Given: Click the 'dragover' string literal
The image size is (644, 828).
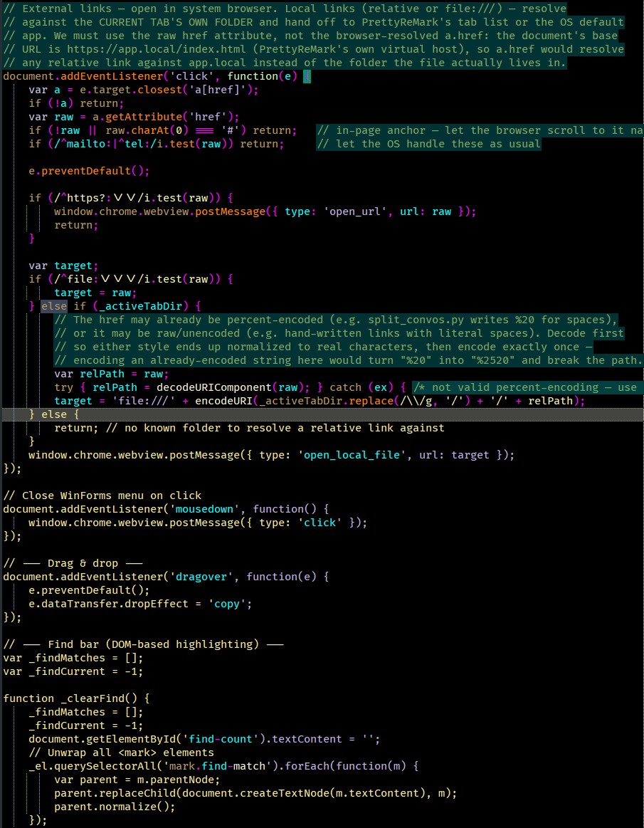Looking at the screenshot, I should [201, 577].
